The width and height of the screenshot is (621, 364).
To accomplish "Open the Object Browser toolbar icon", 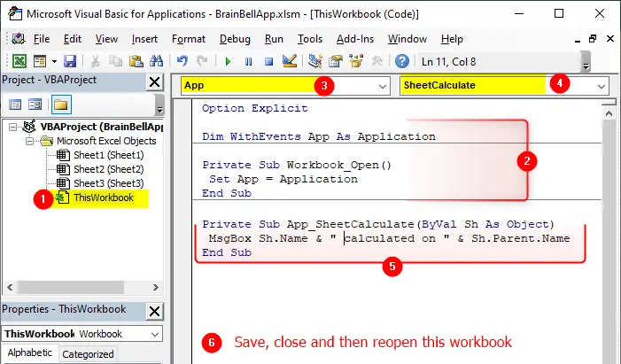I will click(356, 61).
